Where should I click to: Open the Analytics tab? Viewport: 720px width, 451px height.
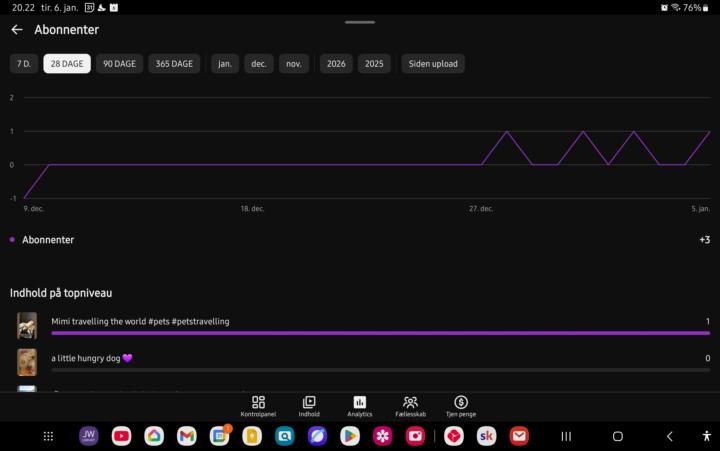coord(359,406)
